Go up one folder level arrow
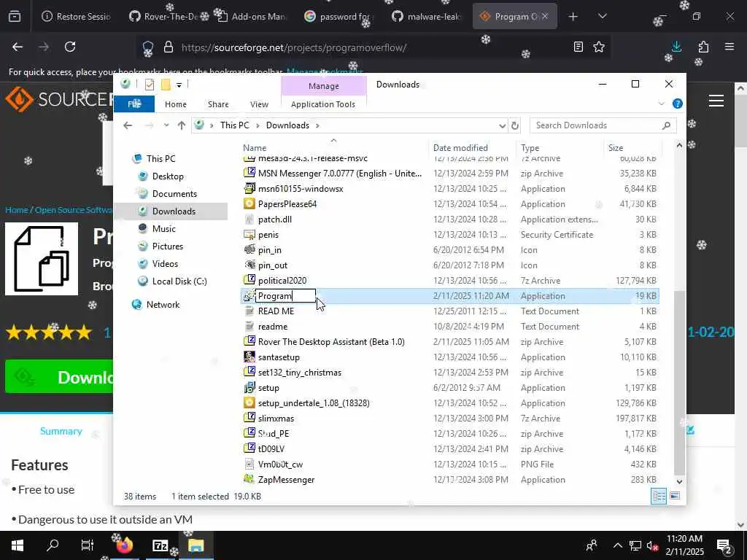 182,125
